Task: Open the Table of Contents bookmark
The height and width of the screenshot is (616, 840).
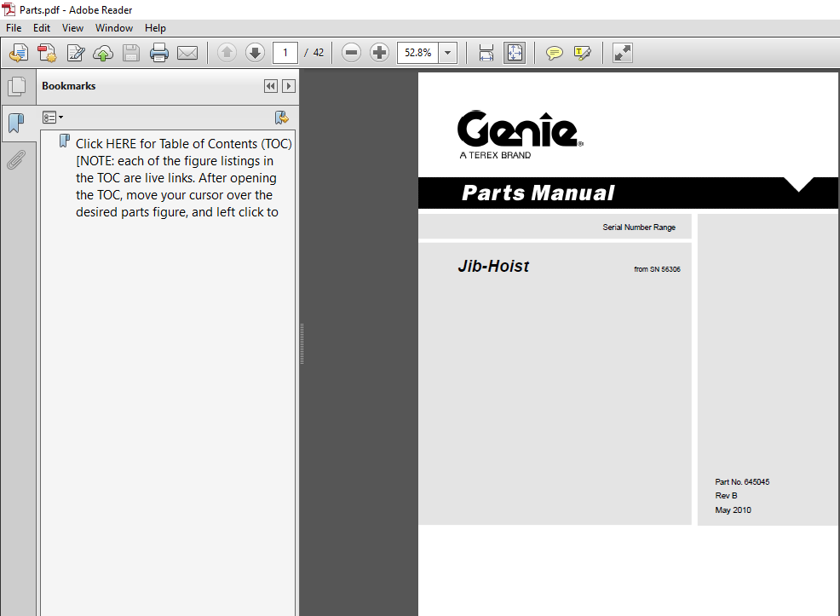Action: click(x=184, y=178)
